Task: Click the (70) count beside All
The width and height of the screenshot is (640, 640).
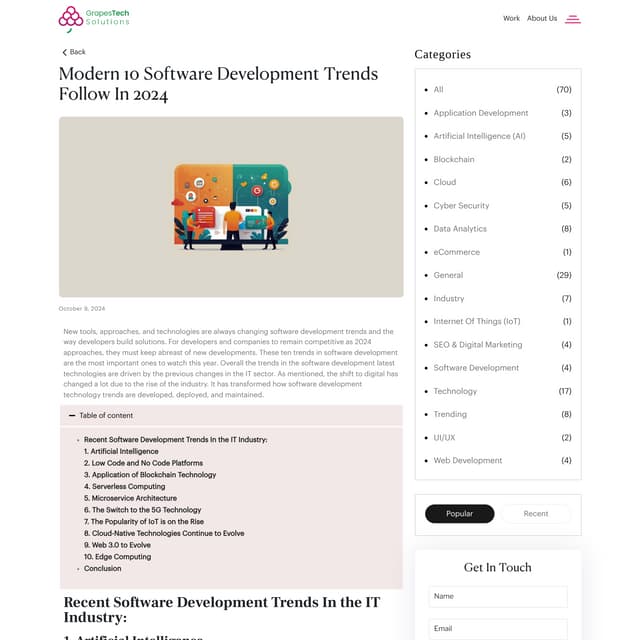Action: click(x=564, y=90)
